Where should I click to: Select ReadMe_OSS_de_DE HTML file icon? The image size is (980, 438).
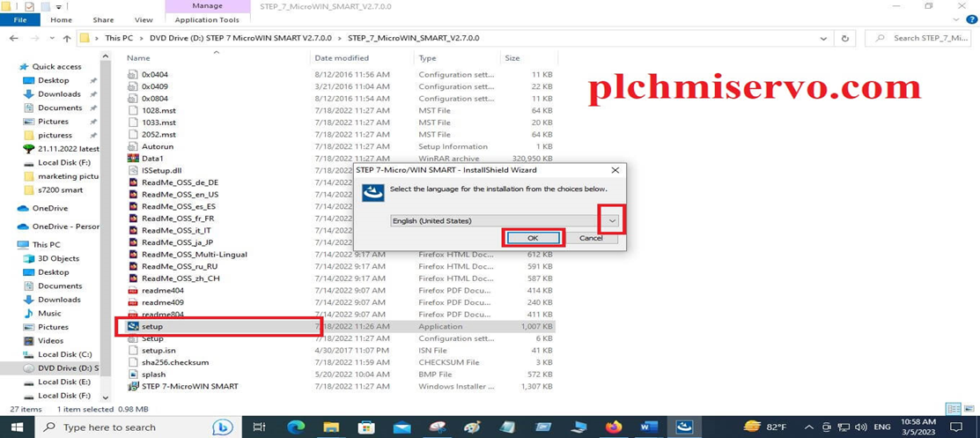pos(132,182)
